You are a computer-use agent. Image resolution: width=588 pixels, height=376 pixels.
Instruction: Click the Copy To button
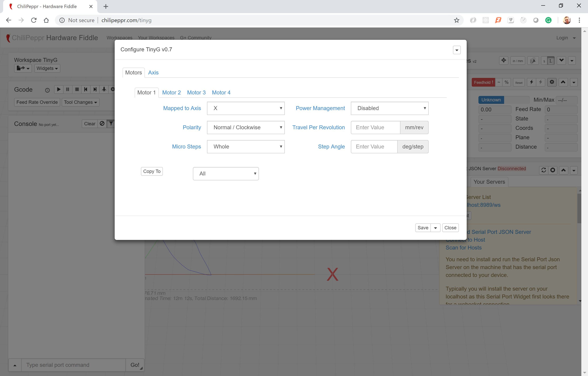coord(152,171)
